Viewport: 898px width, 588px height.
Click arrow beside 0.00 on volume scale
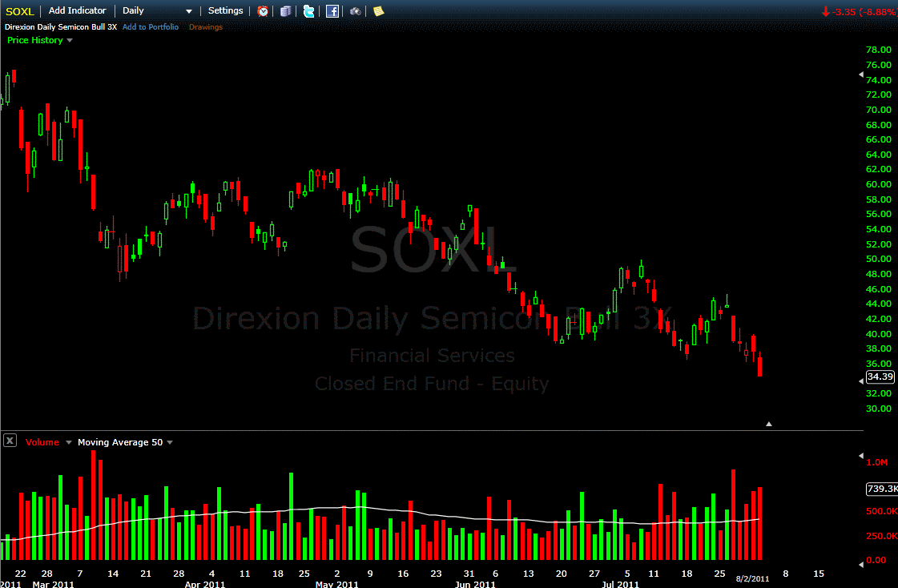[x=861, y=565]
